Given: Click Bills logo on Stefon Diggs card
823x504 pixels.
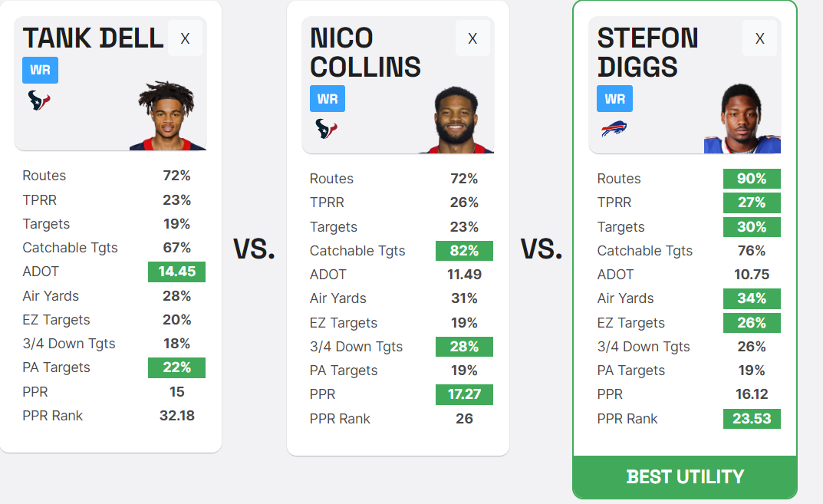Looking at the screenshot, I should [x=614, y=128].
